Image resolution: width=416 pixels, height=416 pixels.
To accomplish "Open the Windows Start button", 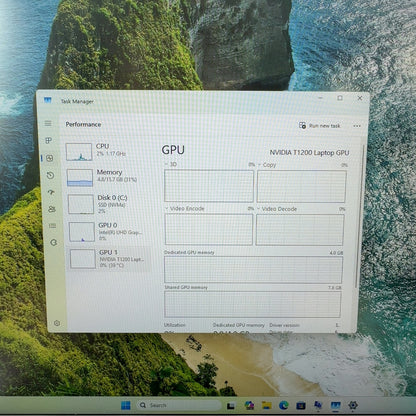I will (x=126, y=405).
